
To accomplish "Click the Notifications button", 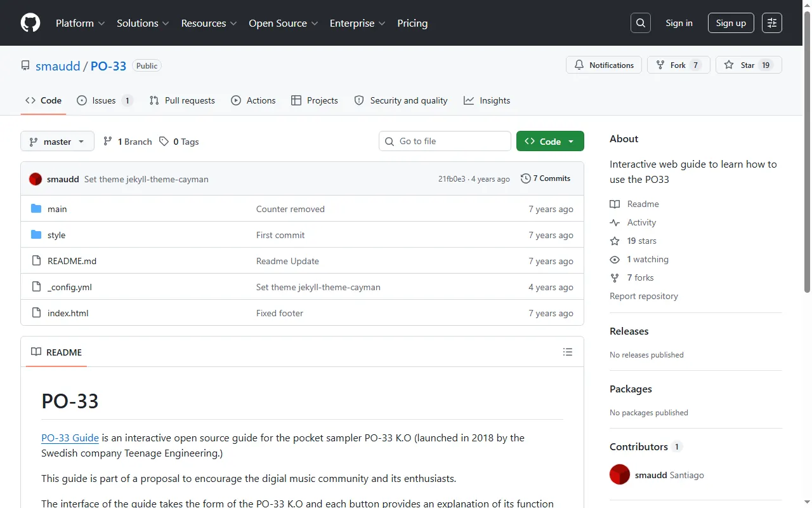I will coord(604,65).
